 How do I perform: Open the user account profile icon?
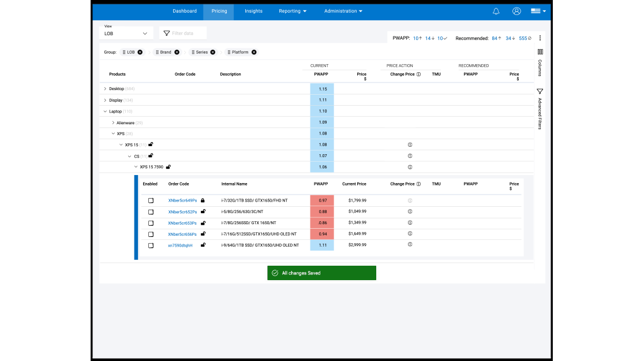[x=516, y=12]
